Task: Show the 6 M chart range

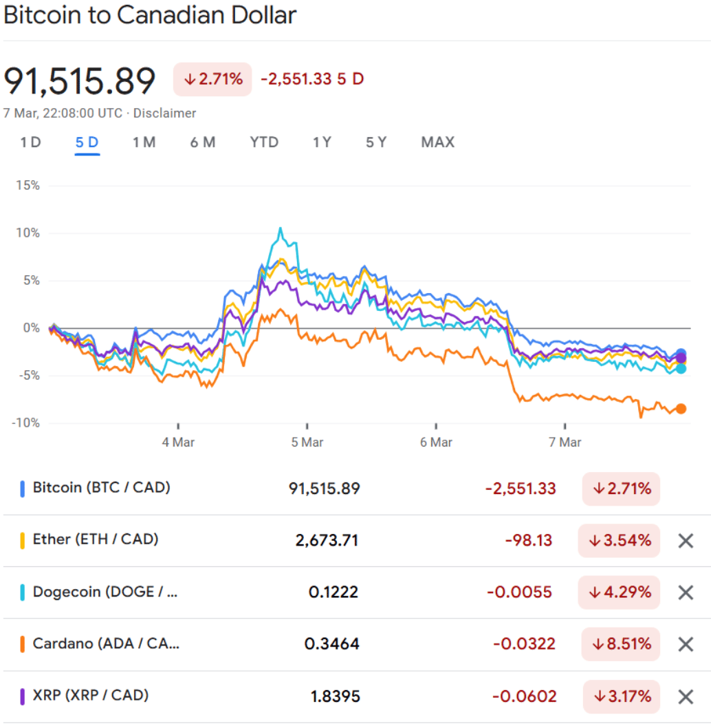Action: (202, 142)
